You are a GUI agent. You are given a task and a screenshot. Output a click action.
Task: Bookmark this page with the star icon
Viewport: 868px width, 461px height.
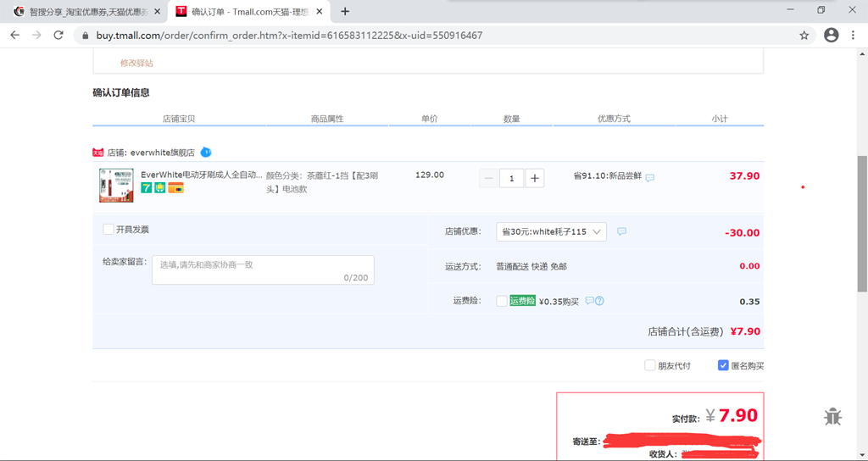click(804, 36)
